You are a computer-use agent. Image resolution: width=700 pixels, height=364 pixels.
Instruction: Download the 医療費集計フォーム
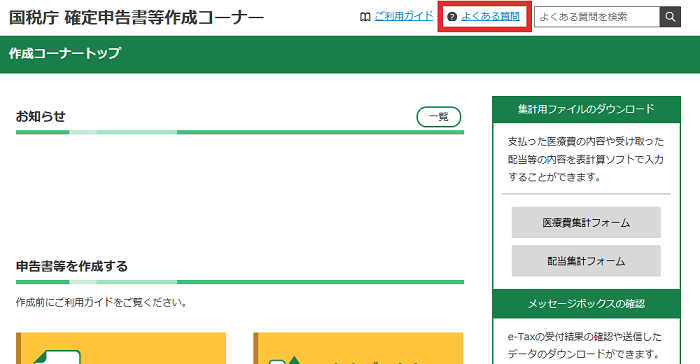(586, 222)
